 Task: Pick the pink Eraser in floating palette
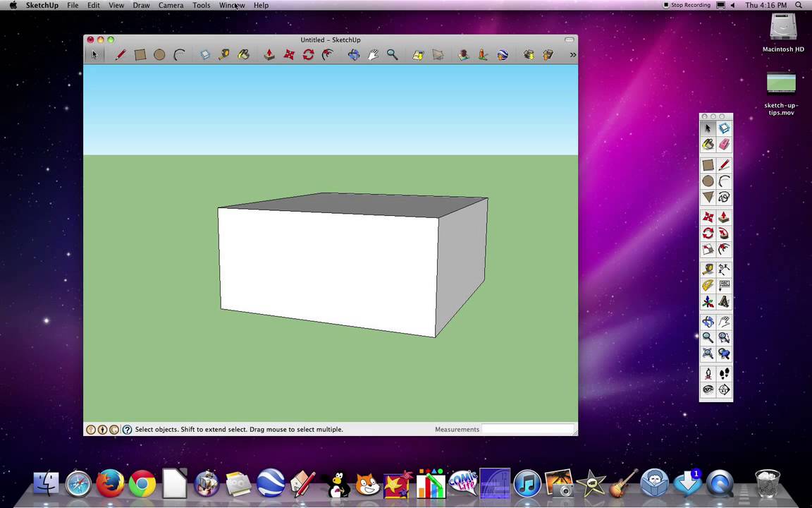[x=724, y=144]
